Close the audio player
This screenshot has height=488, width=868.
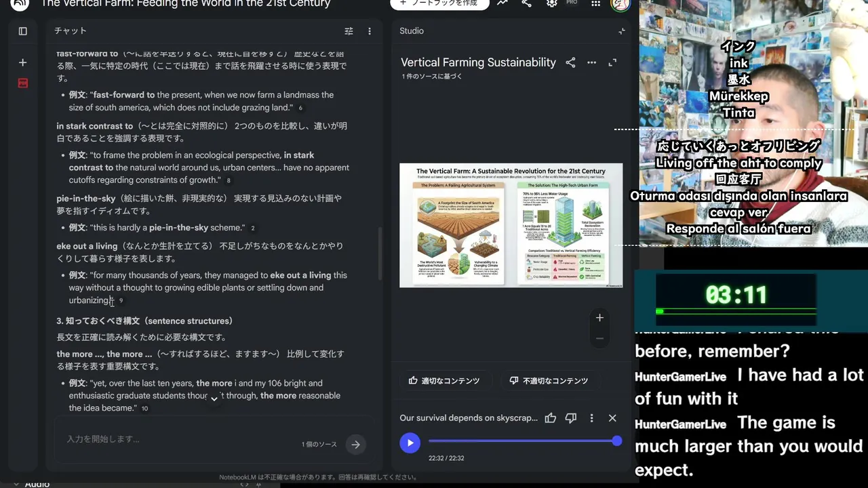(612, 418)
